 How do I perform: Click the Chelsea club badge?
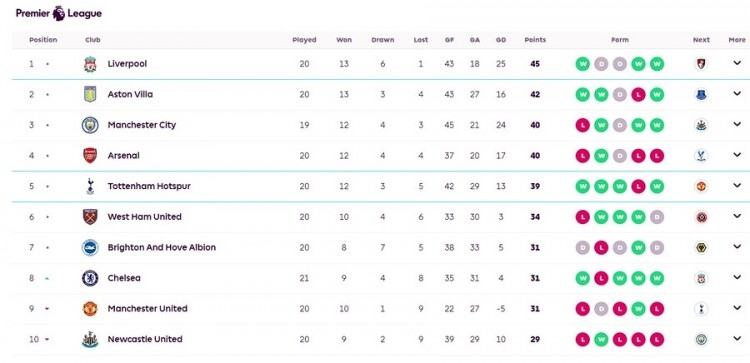[x=90, y=278]
